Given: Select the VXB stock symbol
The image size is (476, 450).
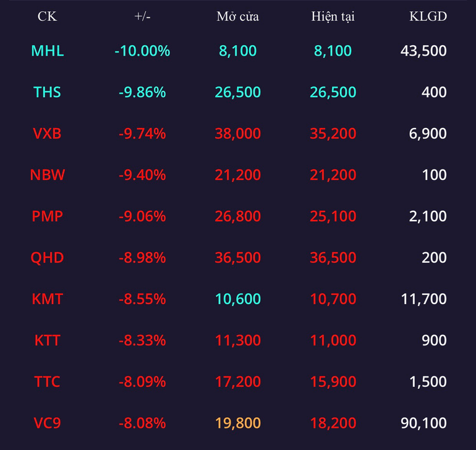Looking at the screenshot, I should click(48, 134).
